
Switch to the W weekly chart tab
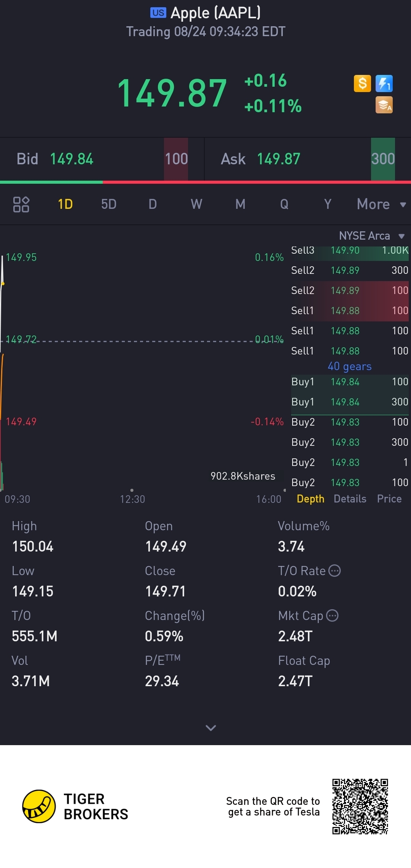click(196, 204)
